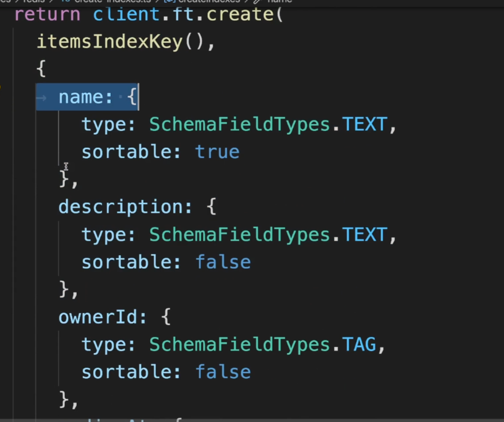The image size is (504, 422).
Task: Click "sortable" key inside the ownerId block
Action: pos(127,372)
